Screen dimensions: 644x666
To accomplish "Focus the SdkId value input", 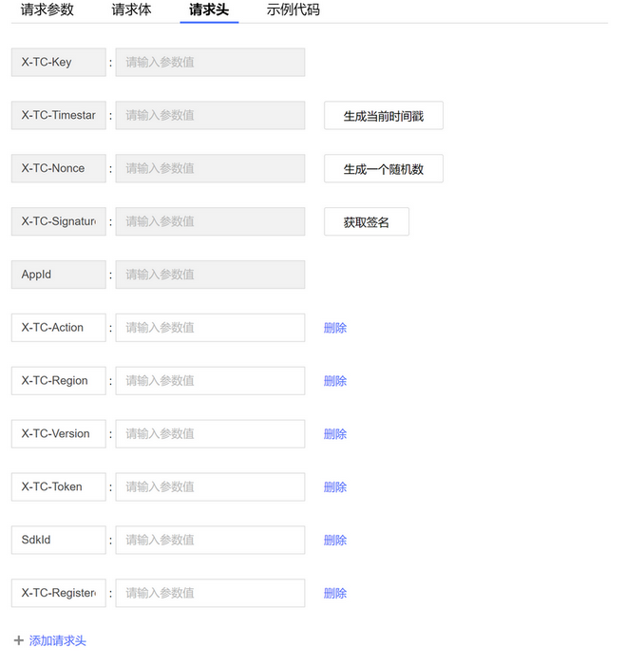I will click(210, 540).
